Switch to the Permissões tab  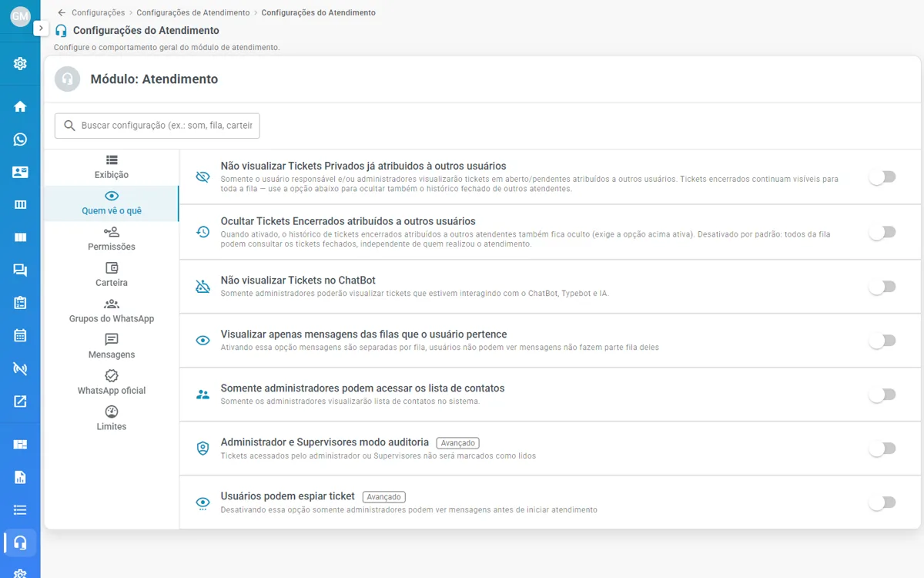click(112, 240)
